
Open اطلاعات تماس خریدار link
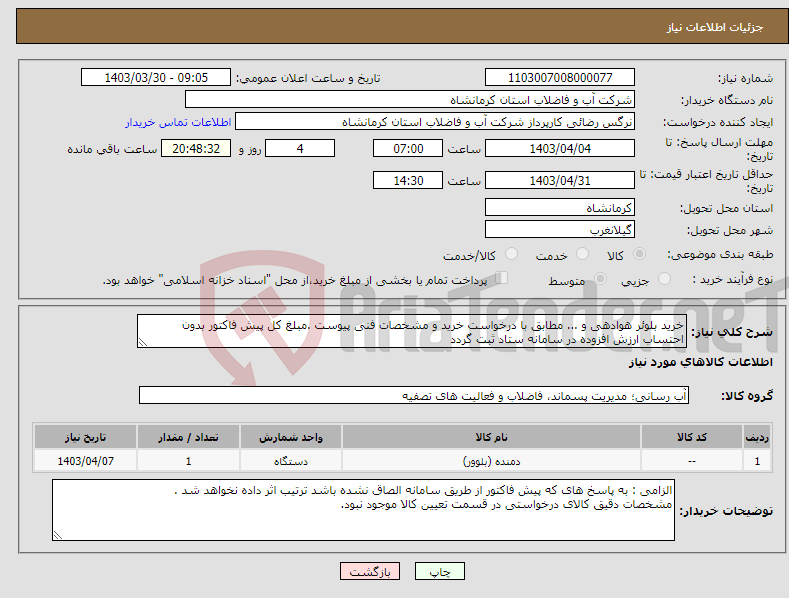[x=178, y=122]
